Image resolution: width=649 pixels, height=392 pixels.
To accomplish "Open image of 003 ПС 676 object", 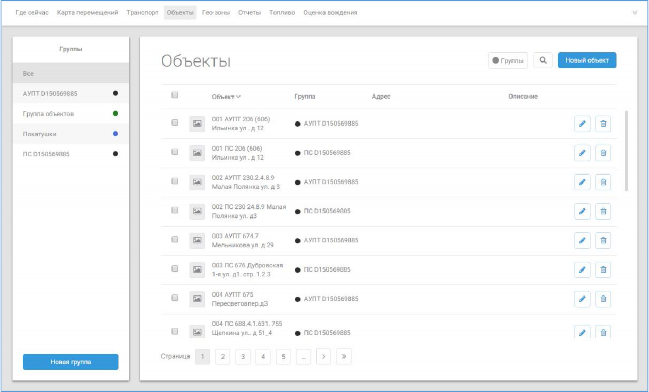I will tap(197, 270).
